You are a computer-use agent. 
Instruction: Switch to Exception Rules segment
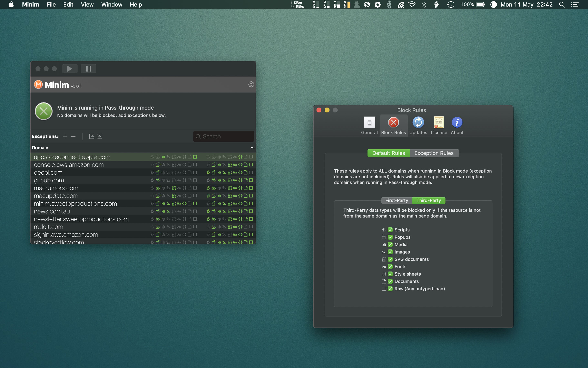[434, 153]
